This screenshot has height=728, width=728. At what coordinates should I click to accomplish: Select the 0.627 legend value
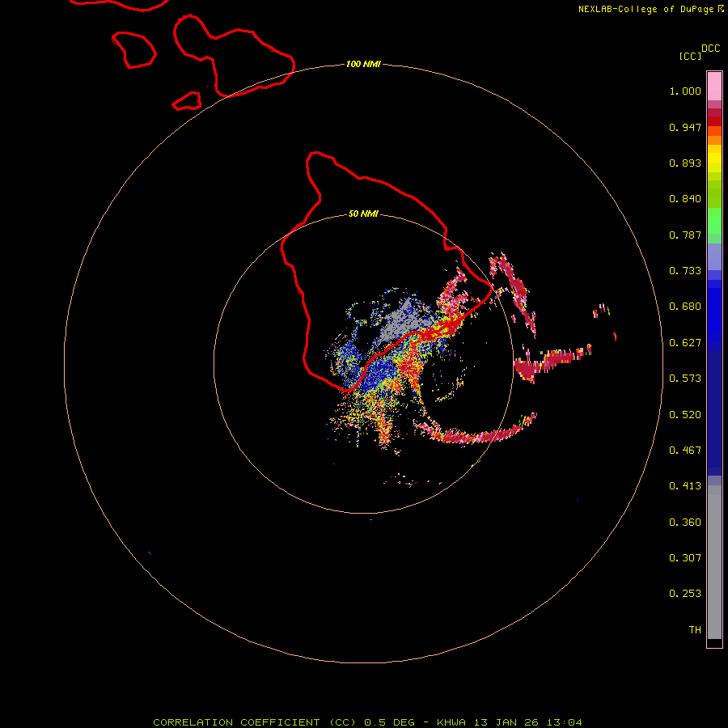click(685, 343)
